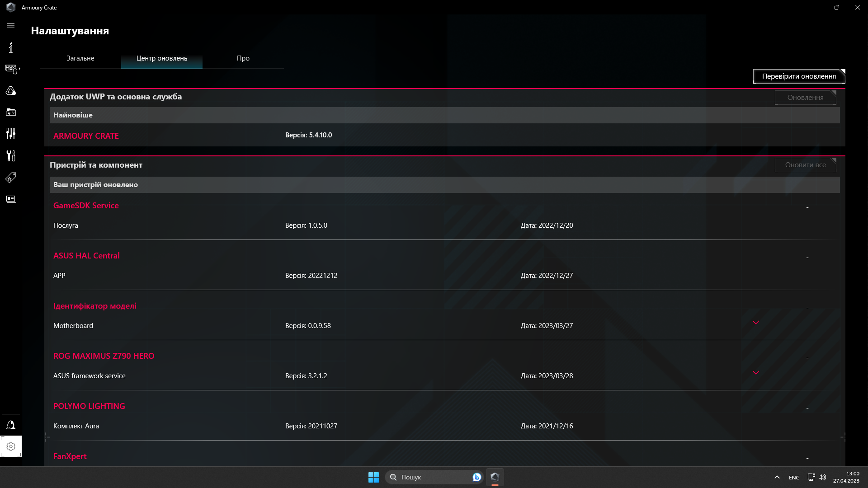
Task: Click Версія: 20211027 text
Action: tap(311, 426)
